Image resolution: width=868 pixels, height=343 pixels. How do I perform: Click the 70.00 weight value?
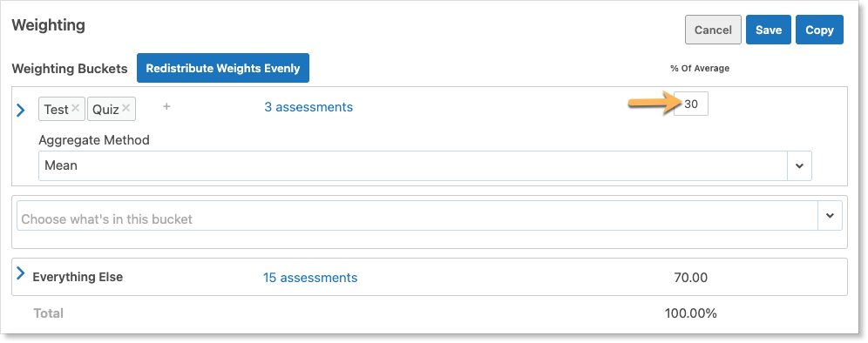[x=691, y=277]
